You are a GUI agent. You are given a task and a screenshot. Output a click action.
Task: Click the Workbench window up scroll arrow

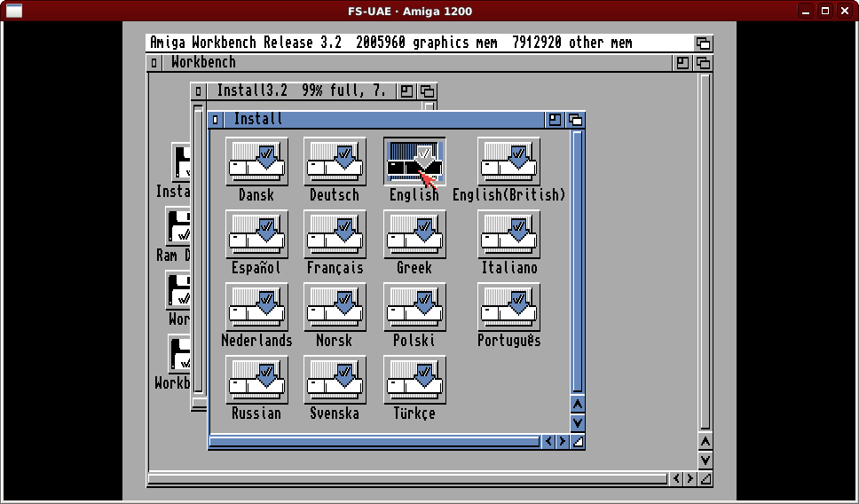705,442
